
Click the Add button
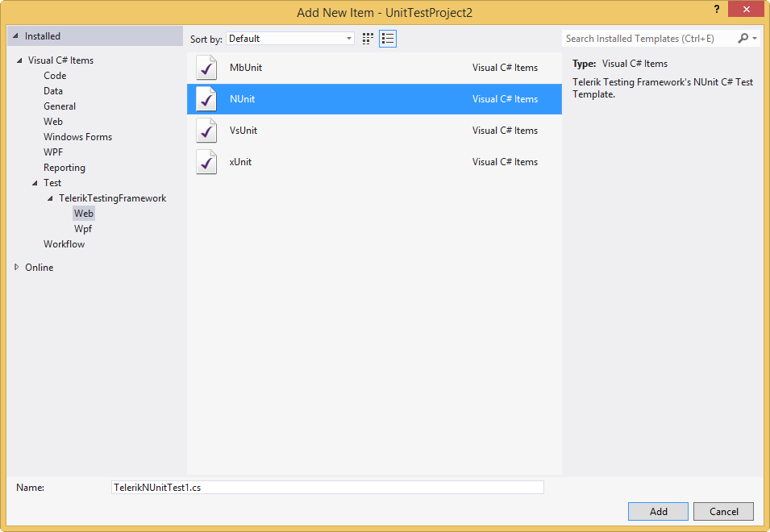click(x=658, y=511)
